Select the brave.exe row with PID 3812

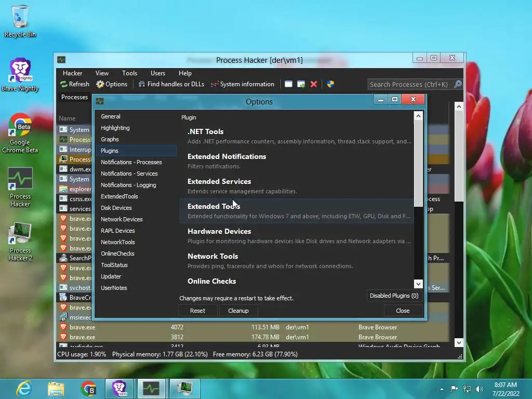253,337
